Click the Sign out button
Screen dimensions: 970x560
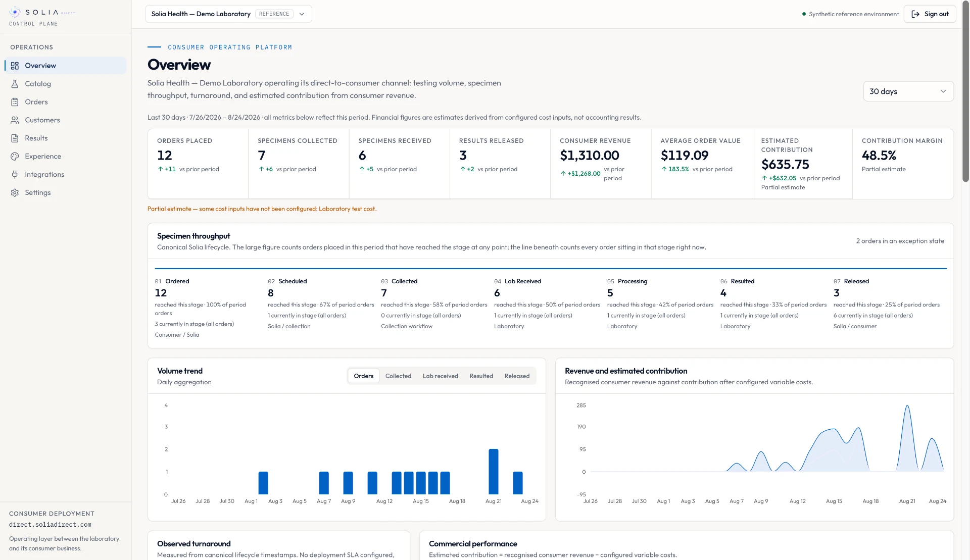coord(930,14)
